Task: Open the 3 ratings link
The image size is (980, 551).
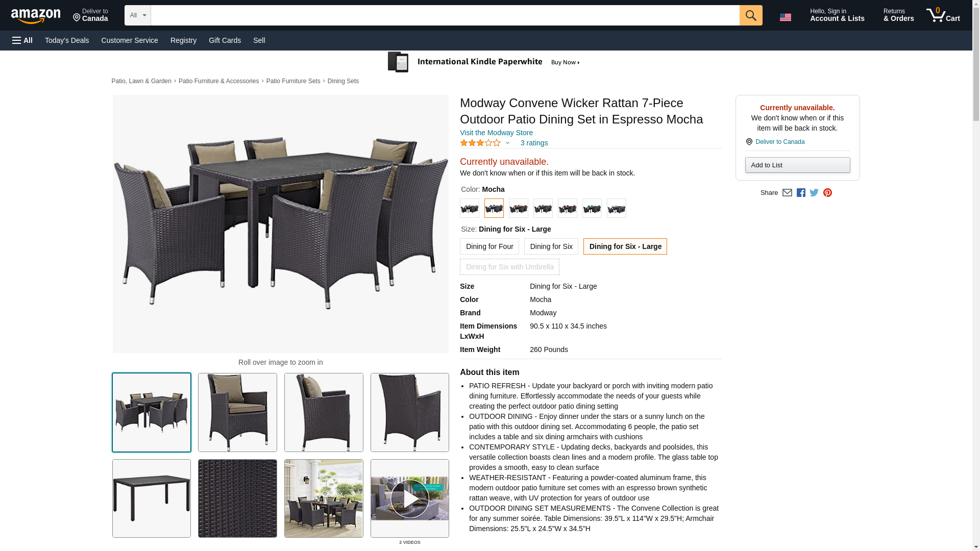Action: click(x=534, y=143)
